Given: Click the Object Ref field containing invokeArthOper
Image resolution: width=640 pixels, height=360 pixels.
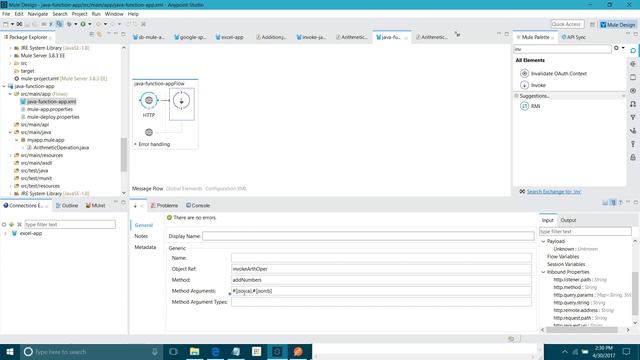Looking at the screenshot, I should pyautogui.click(x=381, y=269).
